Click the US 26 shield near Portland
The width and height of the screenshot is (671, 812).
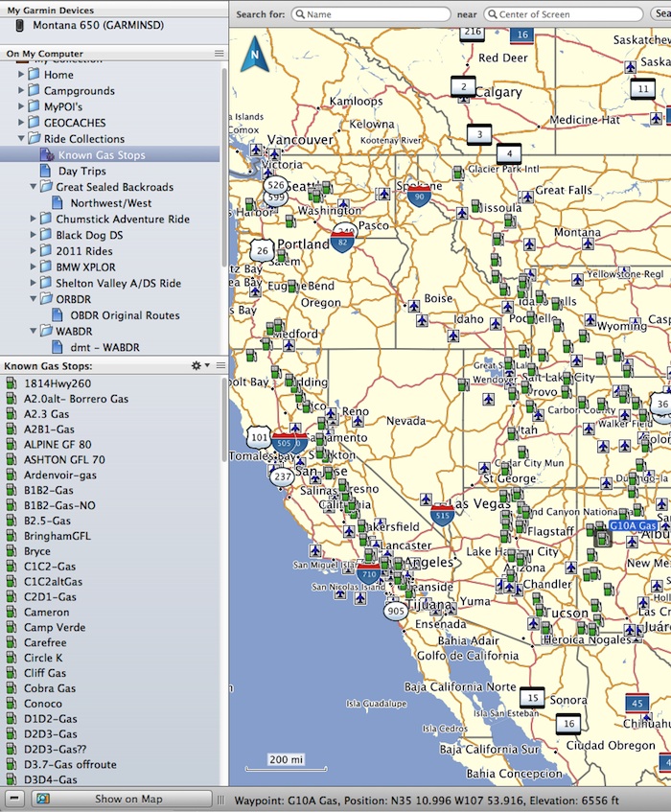click(263, 250)
